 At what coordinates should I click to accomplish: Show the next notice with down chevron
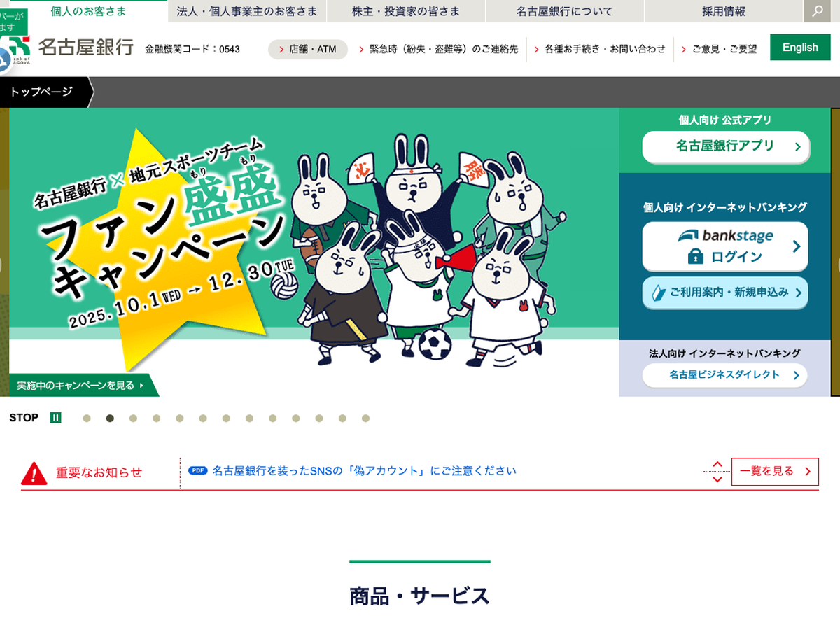(717, 479)
